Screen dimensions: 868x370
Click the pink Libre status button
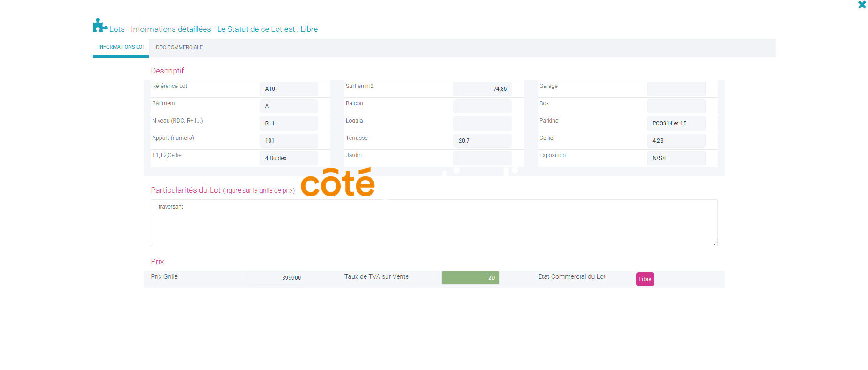[x=645, y=279]
